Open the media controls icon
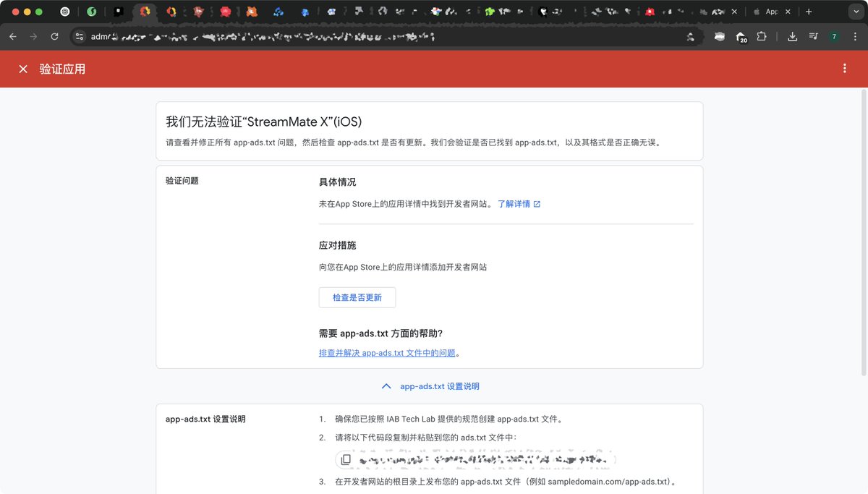This screenshot has height=494, width=868. tap(814, 37)
